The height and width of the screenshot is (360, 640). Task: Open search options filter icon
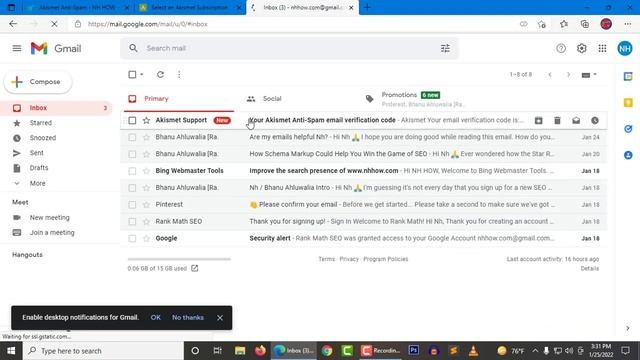click(445, 48)
